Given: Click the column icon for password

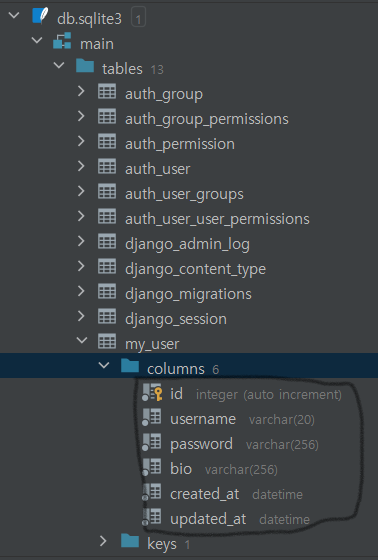Looking at the screenshot, I should (x=151, y=442).
